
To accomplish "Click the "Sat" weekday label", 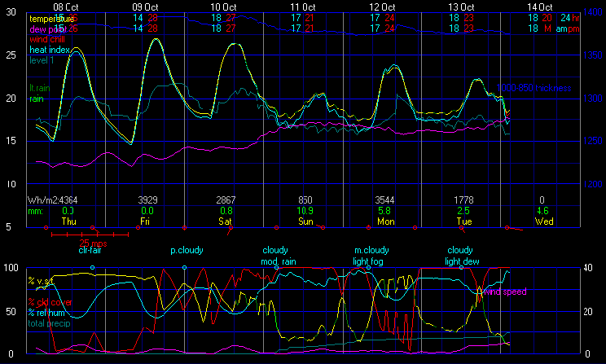I will 225,221.
